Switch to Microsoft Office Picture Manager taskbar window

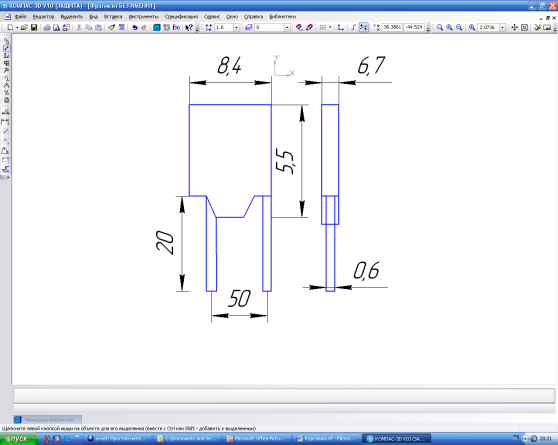point(257,439)
